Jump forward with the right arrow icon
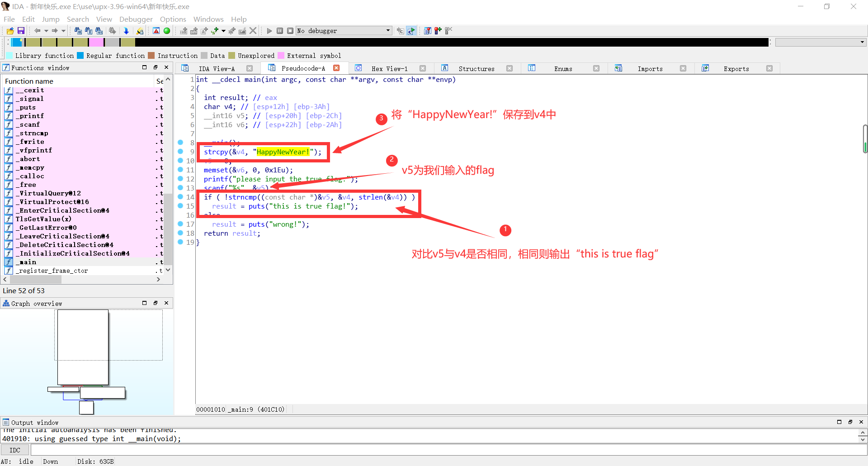The width and height of the screenshot is (868, 466). click(x=55, y=31)
